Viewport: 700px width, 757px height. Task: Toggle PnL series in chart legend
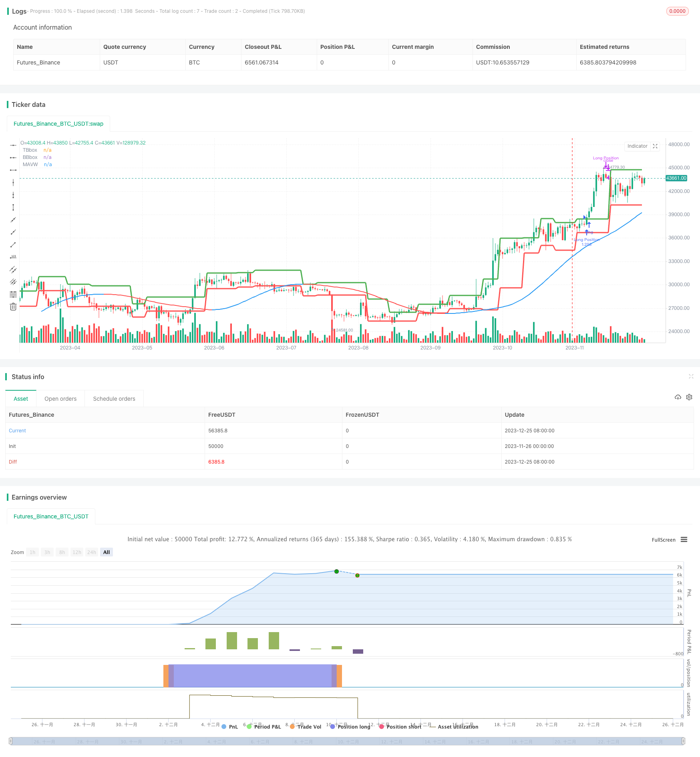click(x=229, y=727)
